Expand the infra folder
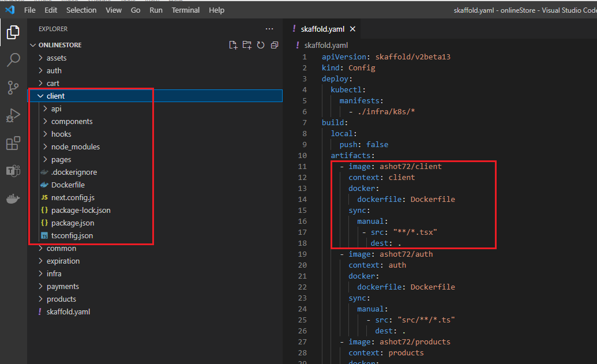The image size is (597, 364). (54, 273)
